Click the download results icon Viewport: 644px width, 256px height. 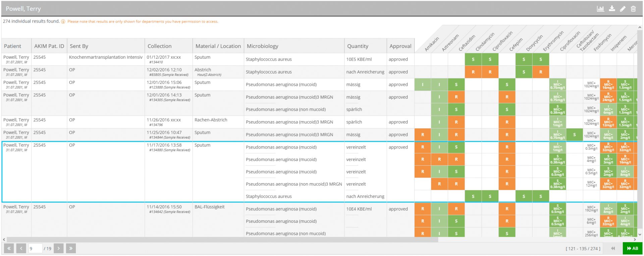[612, 9]
